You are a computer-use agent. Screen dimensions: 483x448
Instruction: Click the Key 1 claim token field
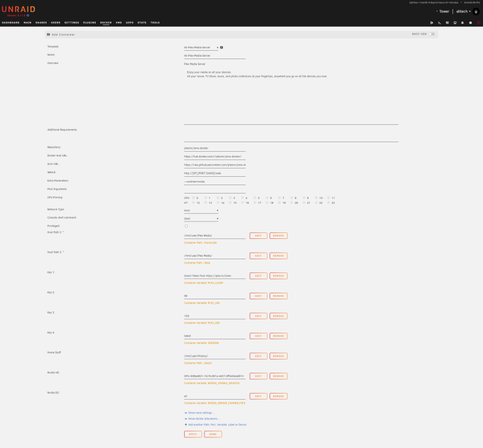215,276
